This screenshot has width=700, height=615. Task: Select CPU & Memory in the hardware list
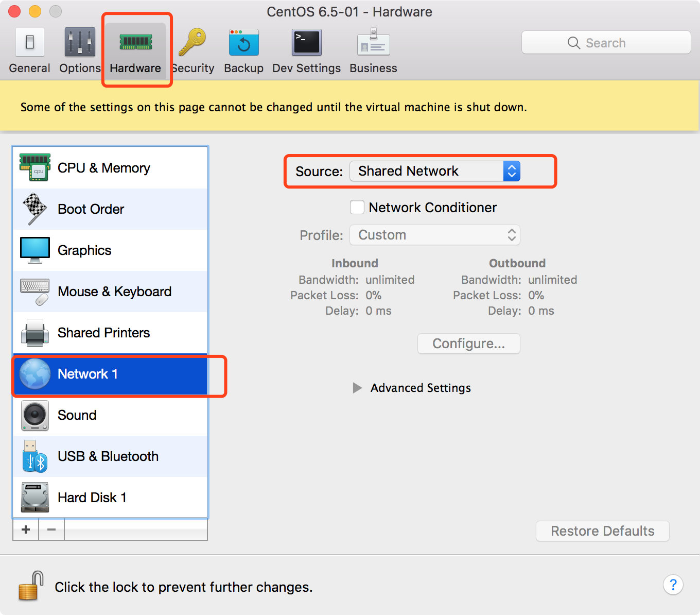[x=110, y=168]
